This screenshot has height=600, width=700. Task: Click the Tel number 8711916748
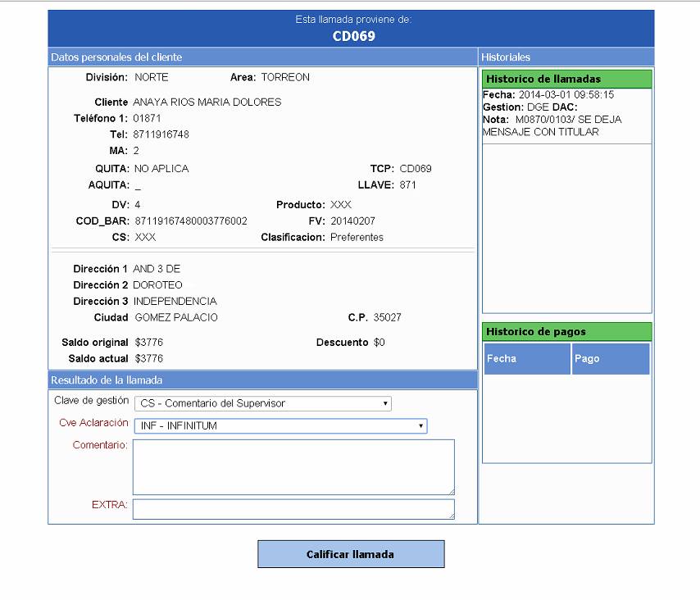pyautogui.click(x=161, y=134)
